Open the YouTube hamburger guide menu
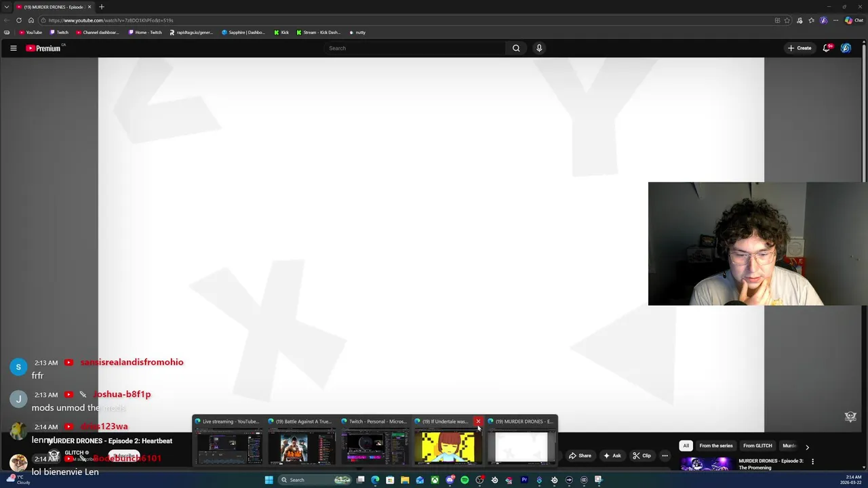868x488 pixels. [13, 48]
